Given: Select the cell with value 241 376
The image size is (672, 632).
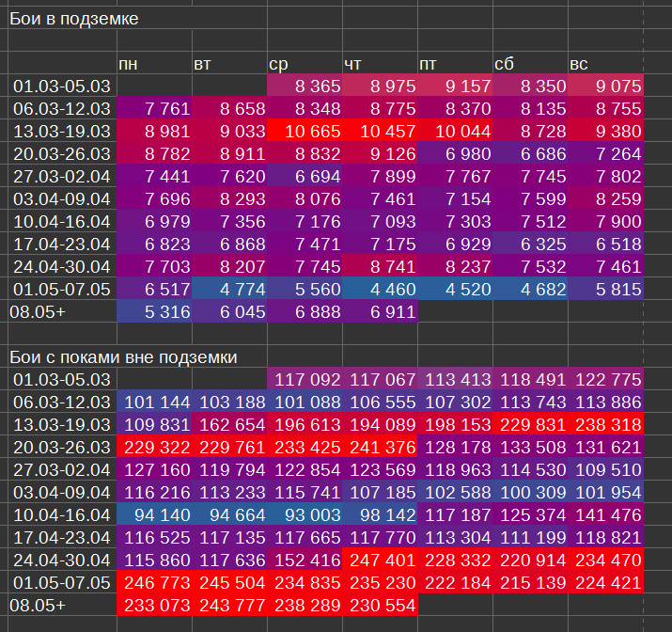Looking at the screenshot, I should click(380, 448).
